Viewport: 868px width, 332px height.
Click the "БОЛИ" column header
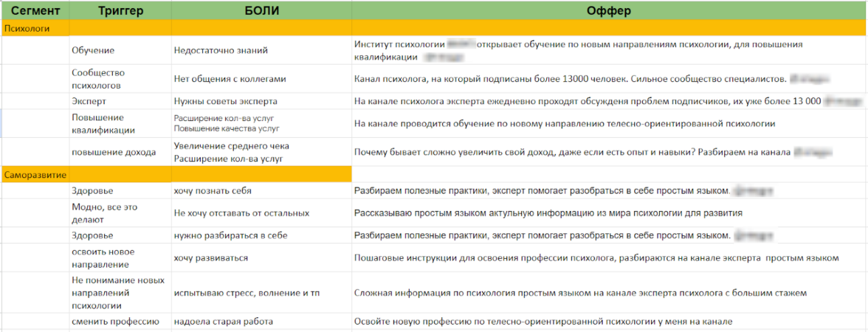(x=261, y=11)
